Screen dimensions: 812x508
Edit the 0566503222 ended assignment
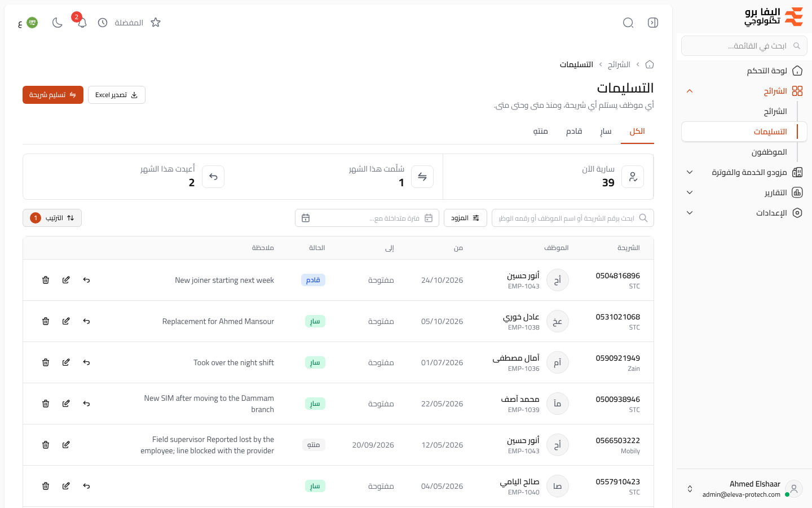(66, 445)
